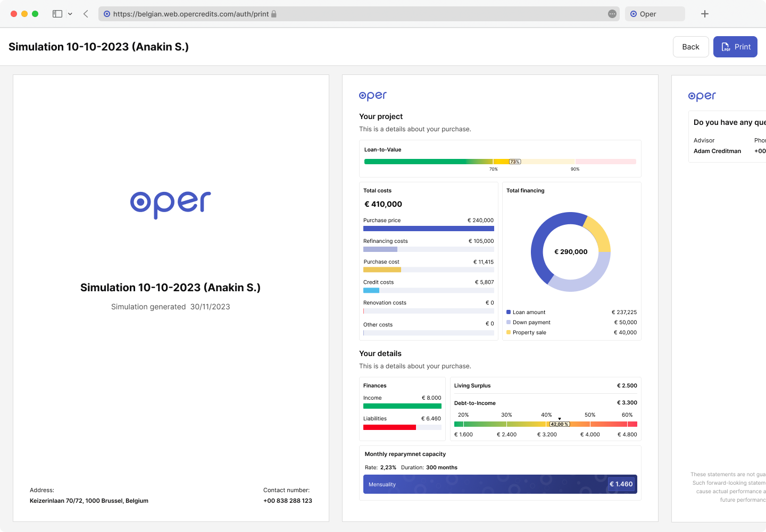The image size is (766, 532).
Task: Click the Loan amount legend color square
Action: [x=509, y=312]
